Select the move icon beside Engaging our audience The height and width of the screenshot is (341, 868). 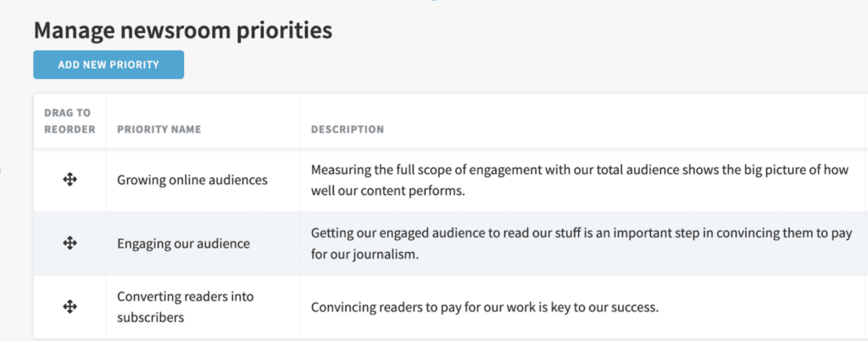(x=70, y=243)
